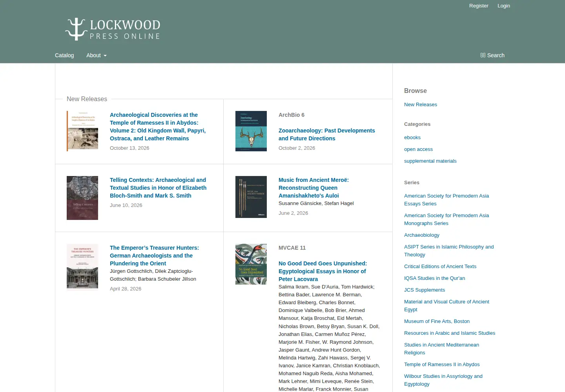Screen dimensions: 565x392
Task: Expand the About dropdown menu
Action: point(97,55)
